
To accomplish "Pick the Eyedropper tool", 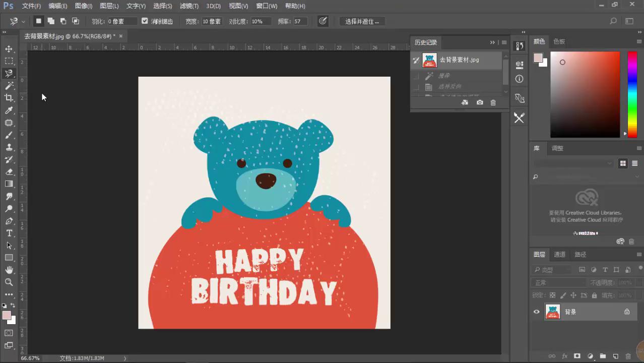I will pyautogui.click(x=9, y=110).
